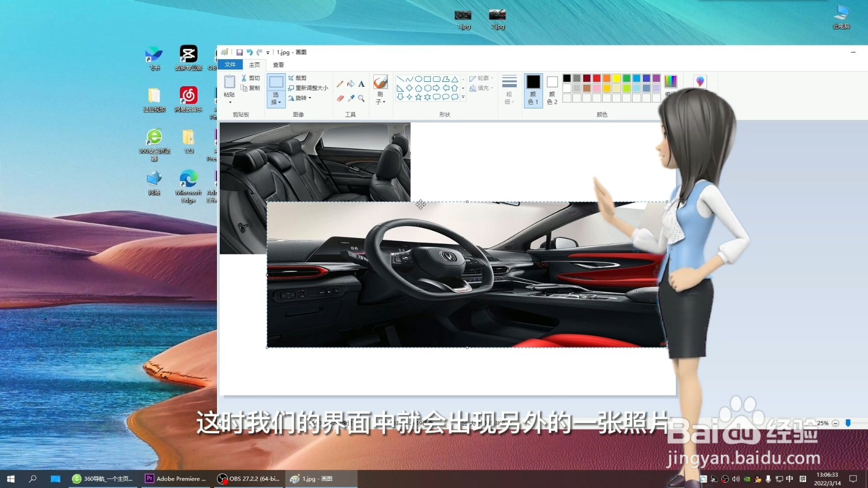Open the 粗细 (Size) line thickness dropdown

point(509,89)
